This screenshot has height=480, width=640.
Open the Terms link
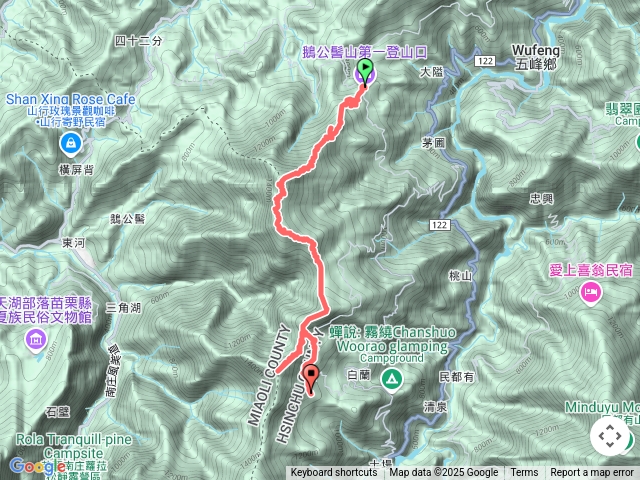[524, 473]
